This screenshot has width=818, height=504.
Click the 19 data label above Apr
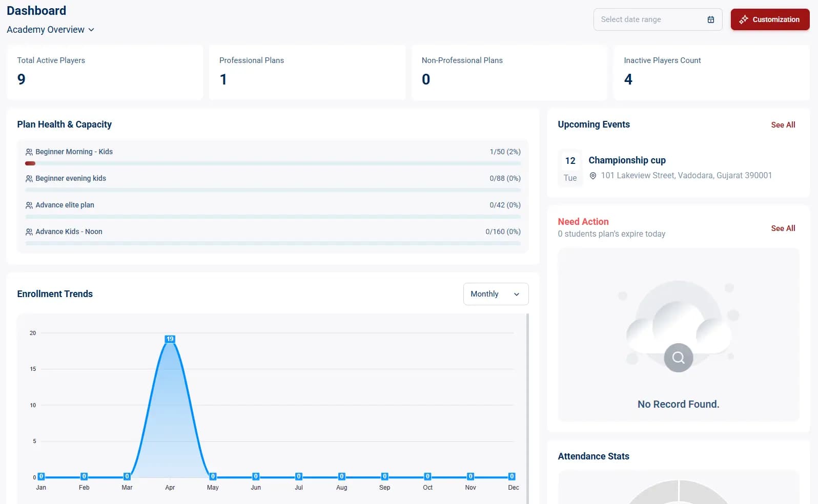(x=170, y=339)
